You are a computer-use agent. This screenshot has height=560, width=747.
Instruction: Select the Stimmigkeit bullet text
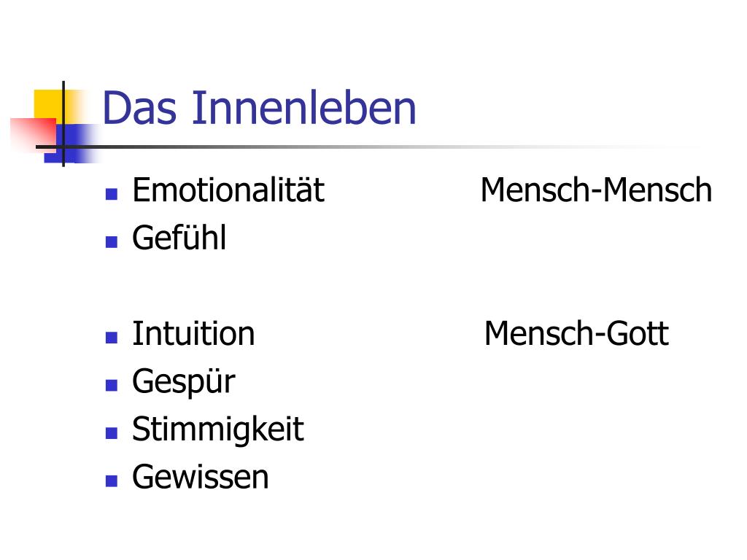pos(217,429)
